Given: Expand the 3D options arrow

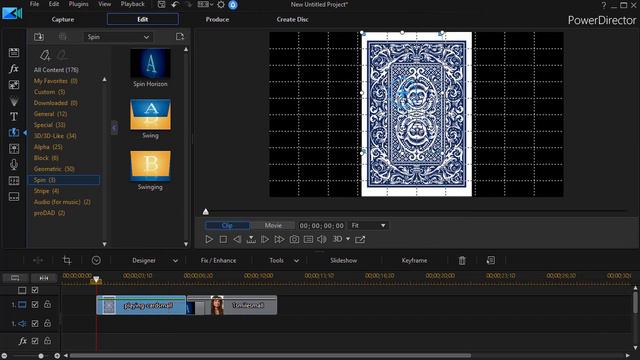Looking at the screenshot, I should (348, 239).
